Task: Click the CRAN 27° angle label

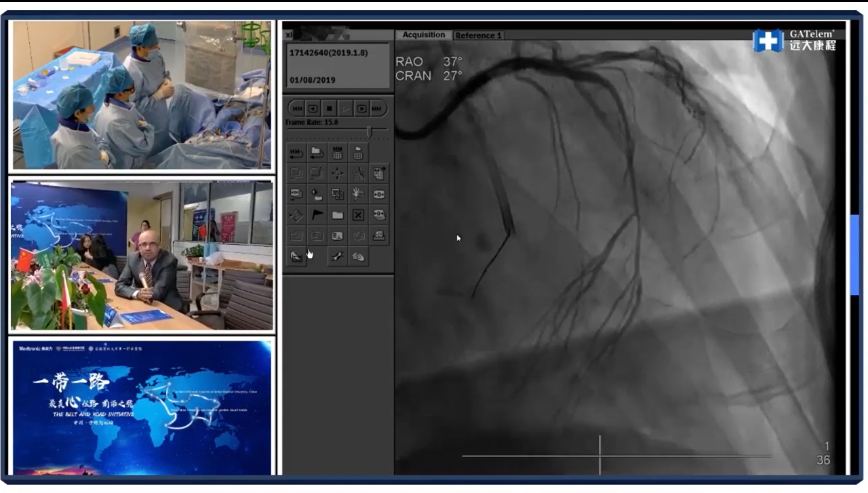Action: 429,76
